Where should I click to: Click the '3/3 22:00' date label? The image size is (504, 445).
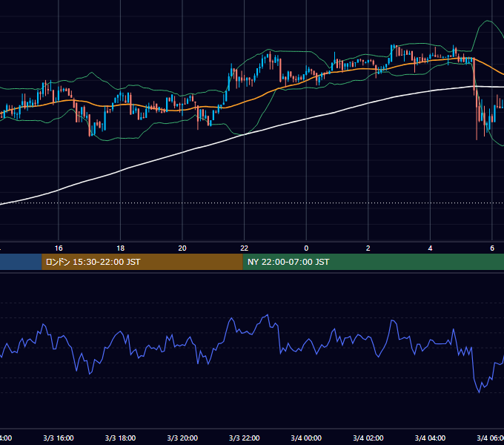click(x=245, y=438)
